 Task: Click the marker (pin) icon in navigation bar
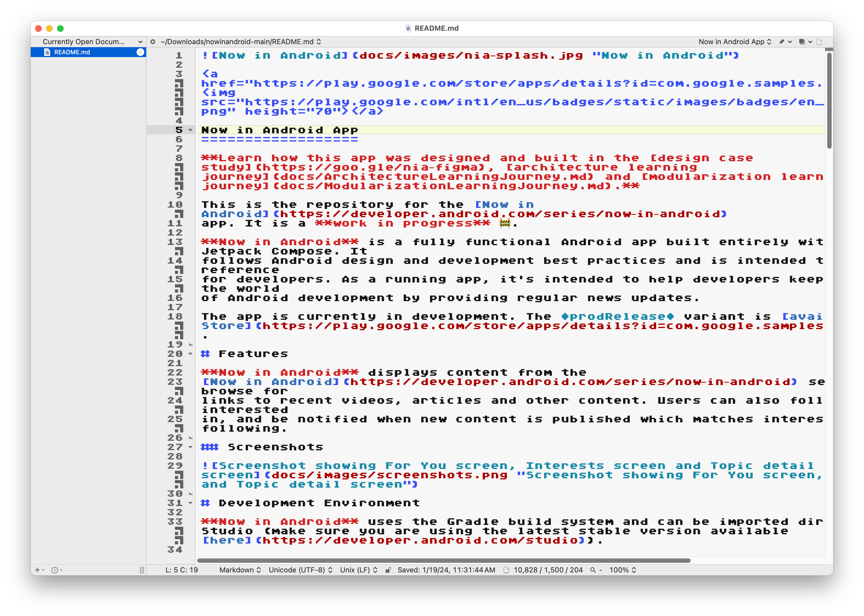click(782, 42)
